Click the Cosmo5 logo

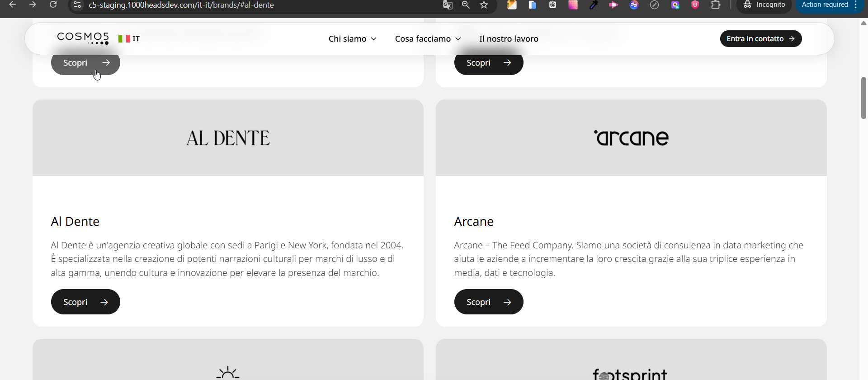pyautogui.click(x=83, y=38)
